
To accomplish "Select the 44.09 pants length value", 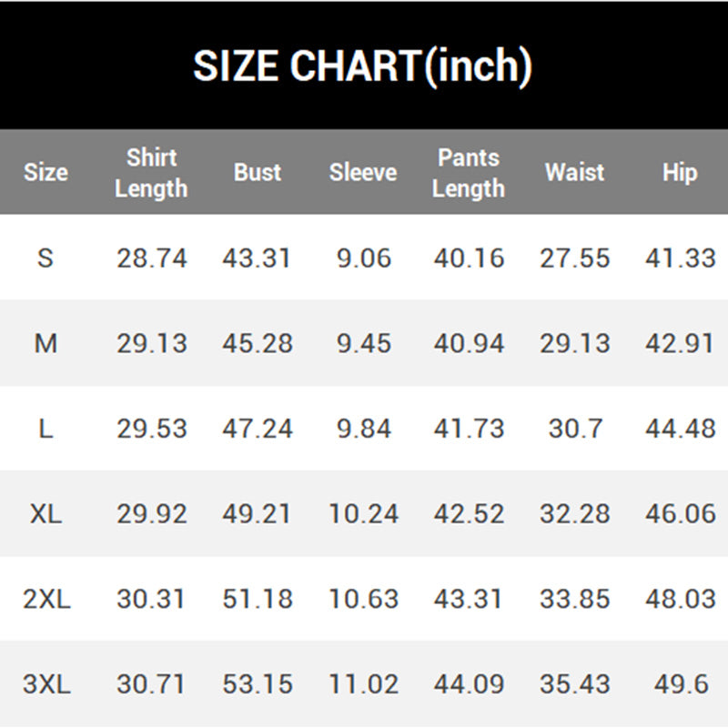I will (469, 684).
